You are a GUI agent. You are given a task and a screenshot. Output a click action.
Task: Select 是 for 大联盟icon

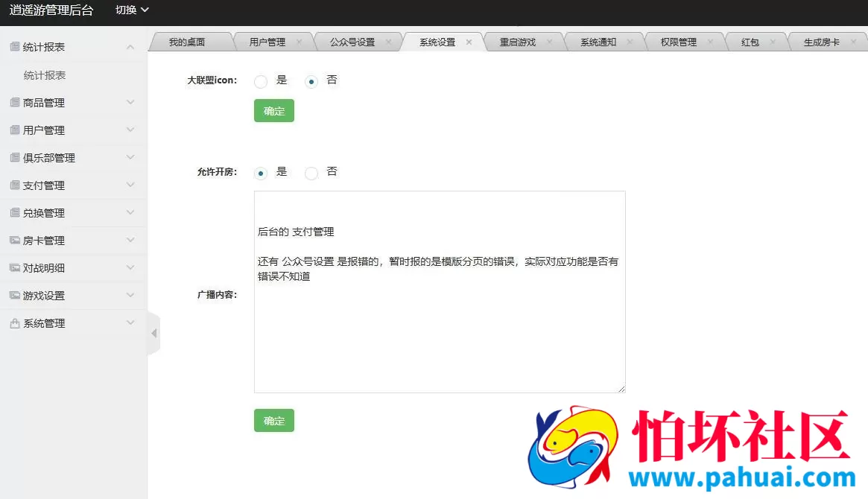coord(261,82)
